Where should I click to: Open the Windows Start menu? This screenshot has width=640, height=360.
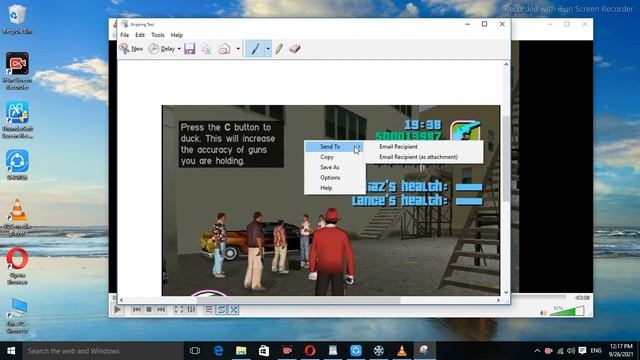[11, 351]
